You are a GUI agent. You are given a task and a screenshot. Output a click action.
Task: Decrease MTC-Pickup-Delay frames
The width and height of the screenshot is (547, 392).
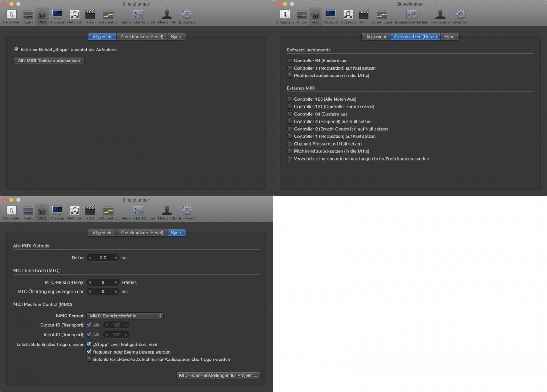pos(90,282)
